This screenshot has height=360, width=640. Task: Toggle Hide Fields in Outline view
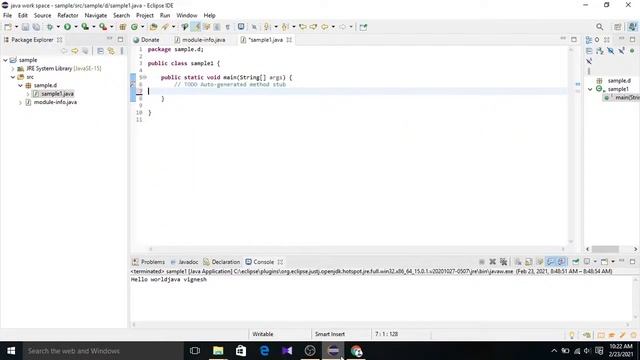[x=611, y=51]
